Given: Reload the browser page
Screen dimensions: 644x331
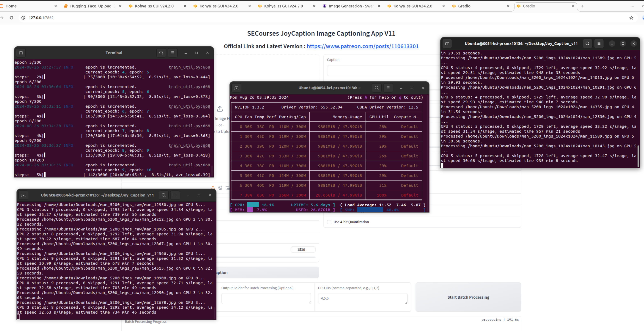Looking at the screenshot, I should (12, 18).
